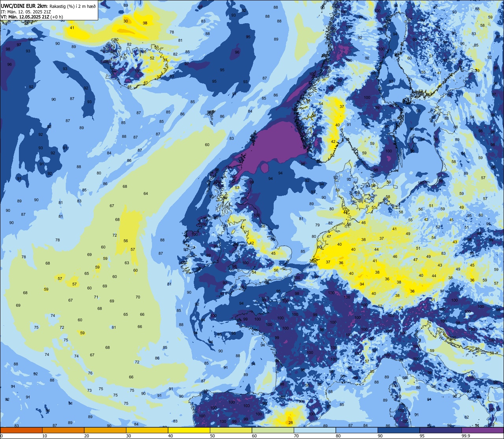
Task: Click the 0–10 % red-orange legend swatch
Action: point(21,430)
